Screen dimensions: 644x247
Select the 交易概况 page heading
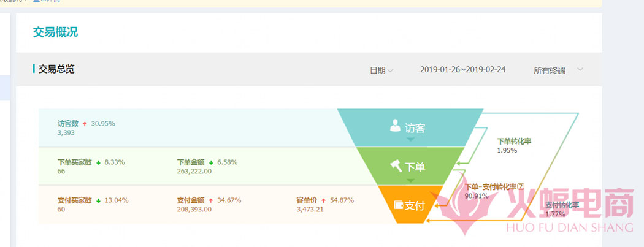coord(55,32)
